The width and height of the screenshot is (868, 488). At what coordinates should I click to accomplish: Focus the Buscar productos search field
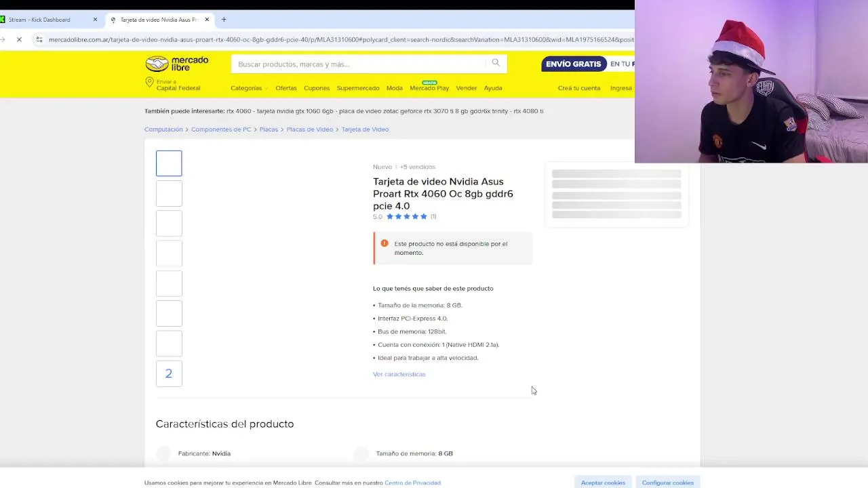pos(359,64)
